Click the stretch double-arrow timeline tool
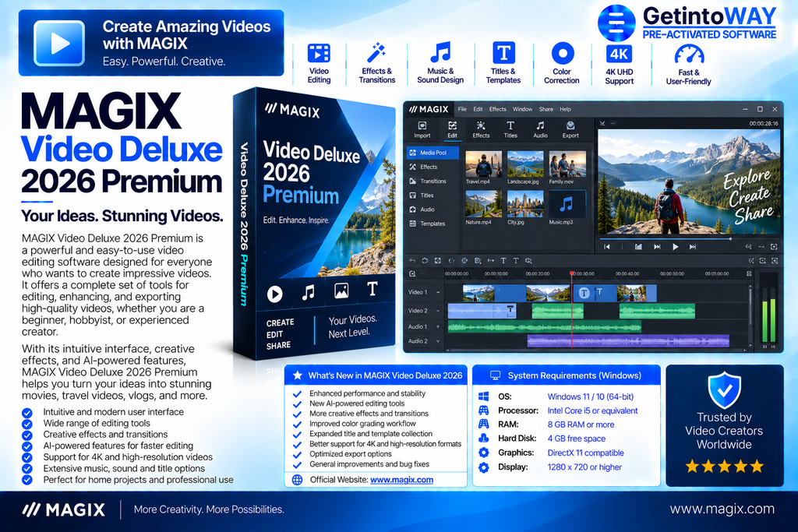Image resolution: width=798 pixels, height=532 pixels. (x=491, y=260)
